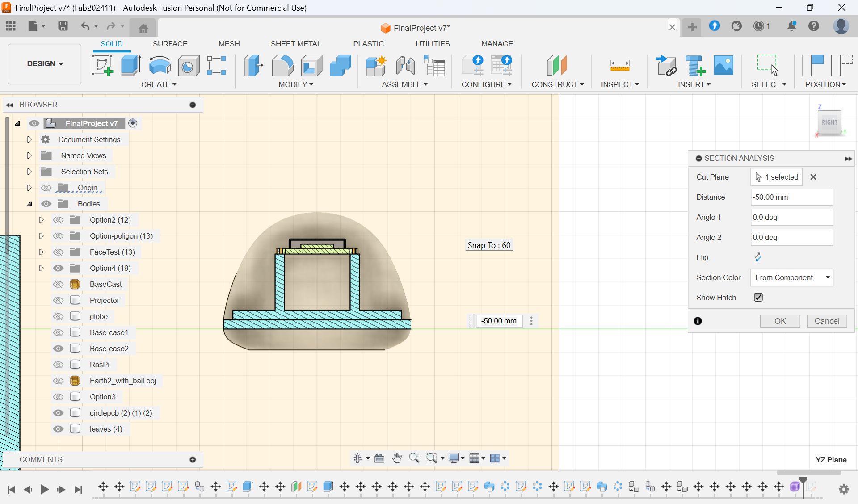
Task: Click the timeline settings gear icon
Action: 844,489
